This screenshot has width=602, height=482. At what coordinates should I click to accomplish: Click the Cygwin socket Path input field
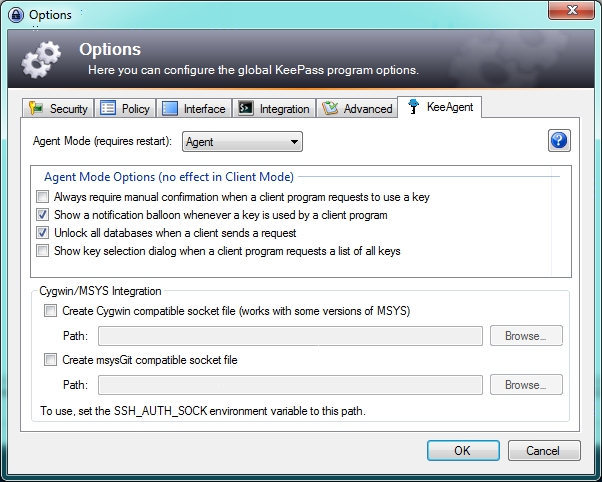click(290, 336)
